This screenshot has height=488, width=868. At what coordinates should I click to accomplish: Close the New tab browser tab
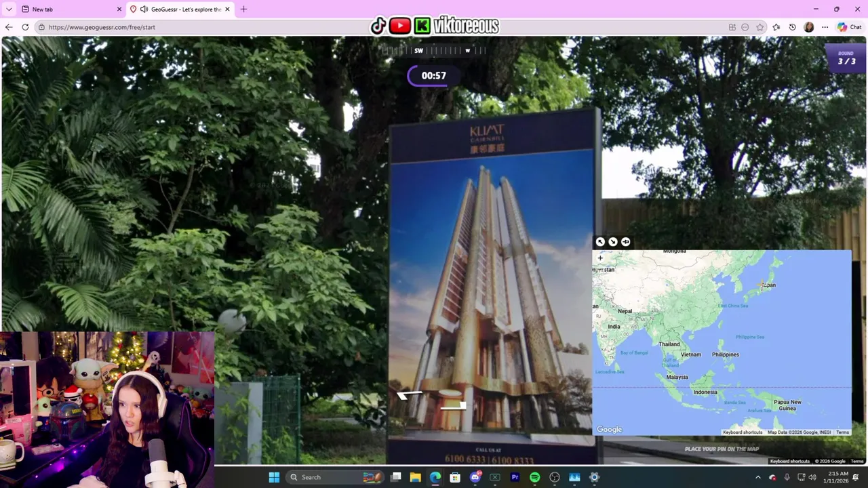click(x=119, y=9)
